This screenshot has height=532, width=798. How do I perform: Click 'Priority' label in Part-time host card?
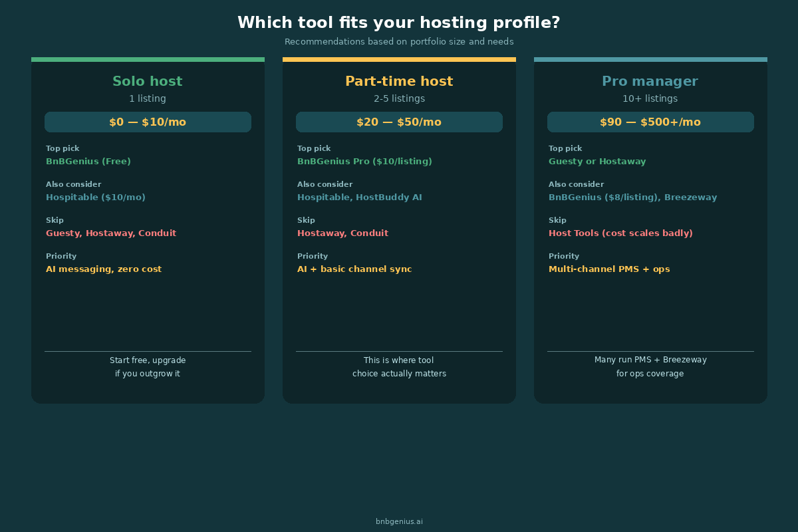(x=313, y=256)
